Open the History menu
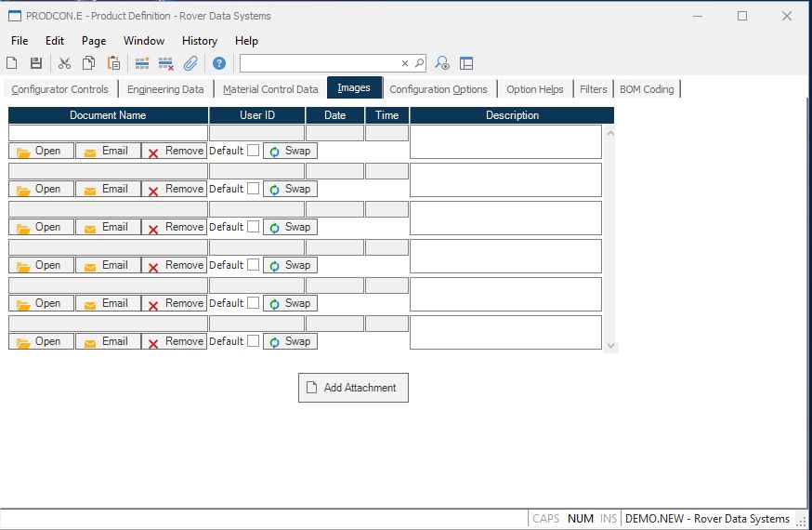This screenshot has height=530, width=812. (199, 41)
